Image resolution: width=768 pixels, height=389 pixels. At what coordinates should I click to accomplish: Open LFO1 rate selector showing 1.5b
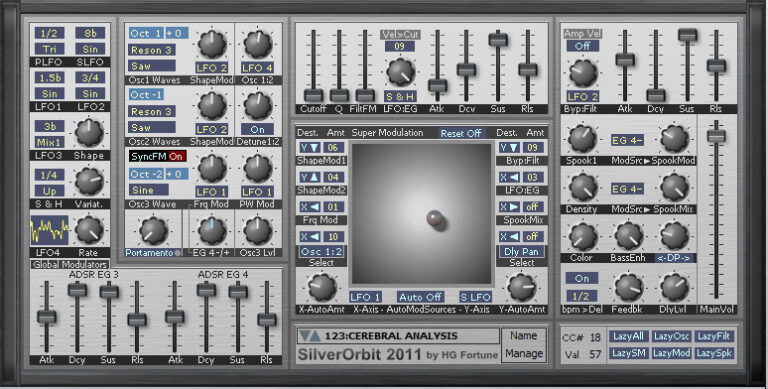[x=49, y=77]
